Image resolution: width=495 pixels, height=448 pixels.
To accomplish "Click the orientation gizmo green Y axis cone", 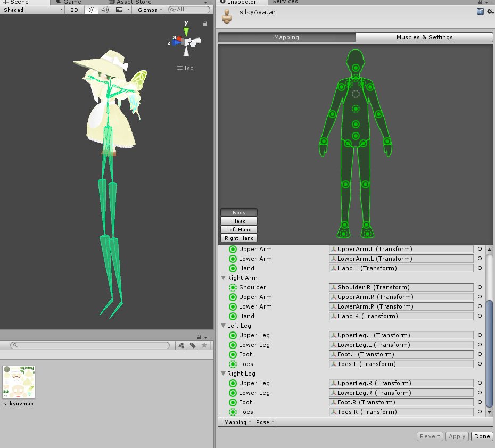I will click(x=186, y=31).
